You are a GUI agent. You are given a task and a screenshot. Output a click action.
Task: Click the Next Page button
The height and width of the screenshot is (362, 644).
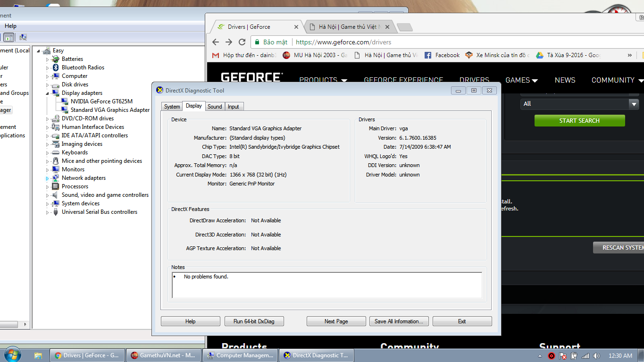336,321
